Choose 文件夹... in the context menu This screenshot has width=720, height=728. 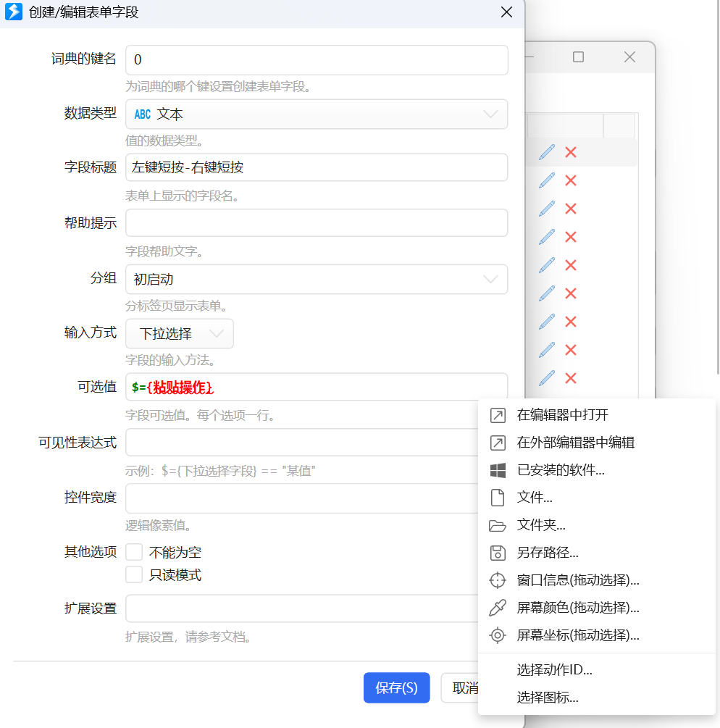[597, 525]
